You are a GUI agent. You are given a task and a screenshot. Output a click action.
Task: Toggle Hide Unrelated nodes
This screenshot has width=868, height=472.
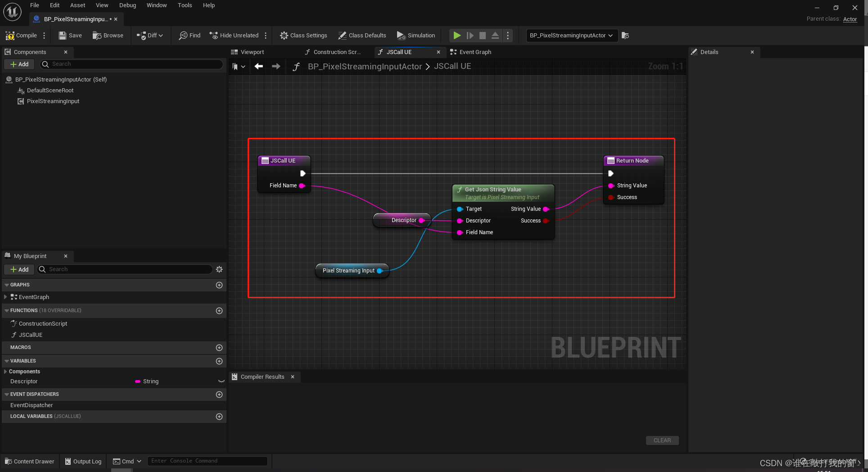click(x=234, y=36)
